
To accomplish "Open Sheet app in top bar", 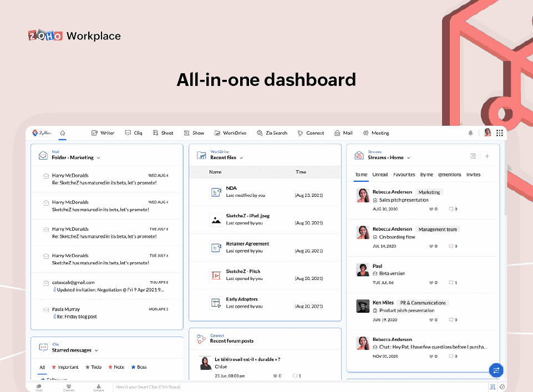I will (x=163, y=133).
